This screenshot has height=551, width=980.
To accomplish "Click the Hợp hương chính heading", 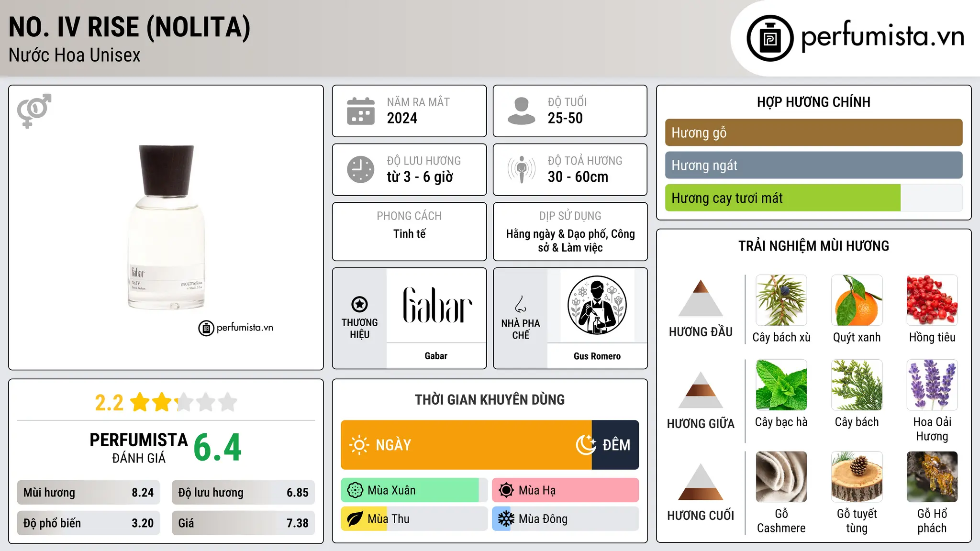I will 813,102.
